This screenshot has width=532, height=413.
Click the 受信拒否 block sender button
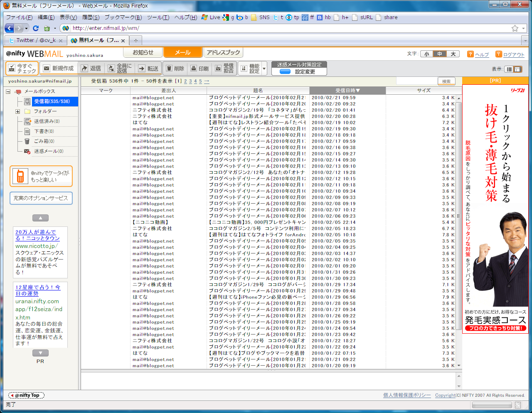[x=224, y=68]
